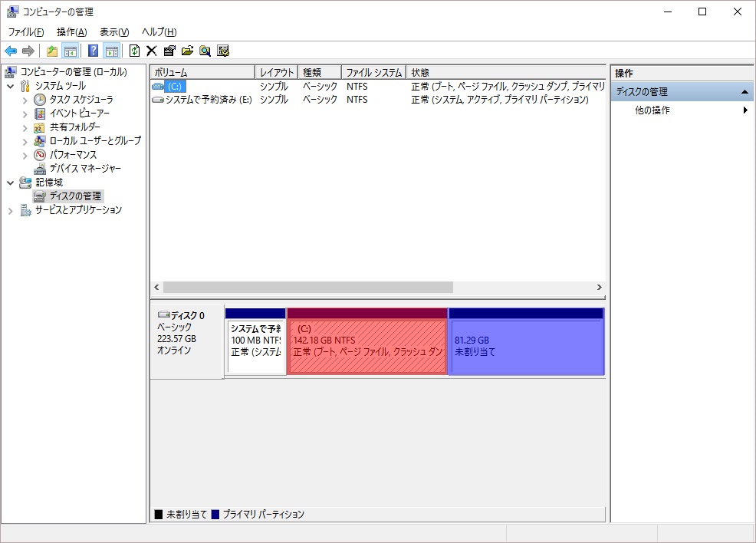Collapse the 記憶域 node
This screenshot has width=756, height=543.
[11, 183]
